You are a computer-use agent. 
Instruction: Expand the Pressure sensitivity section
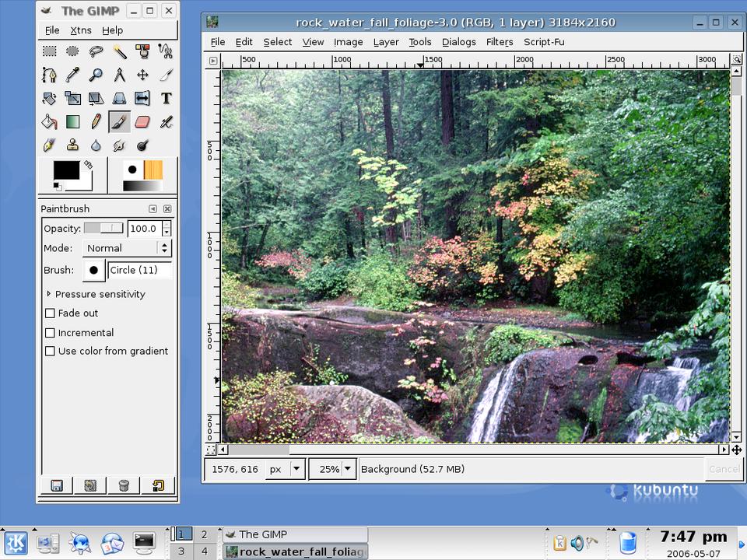49,294
